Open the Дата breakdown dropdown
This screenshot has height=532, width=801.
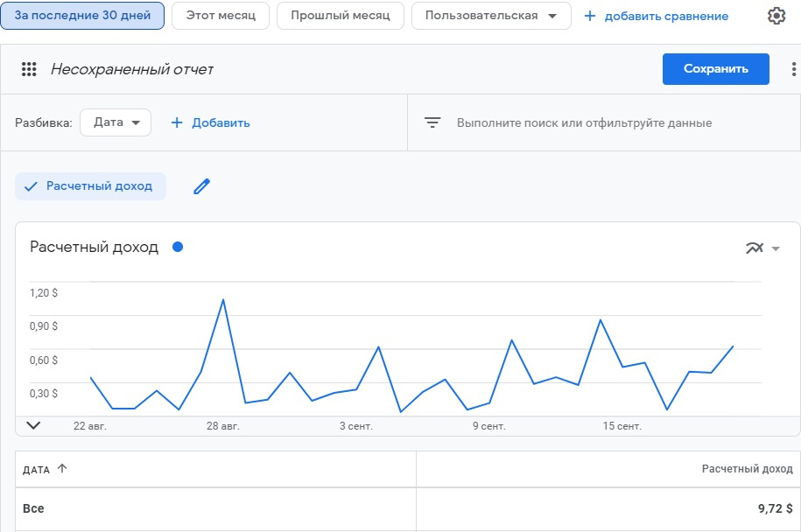click(116, 122)
